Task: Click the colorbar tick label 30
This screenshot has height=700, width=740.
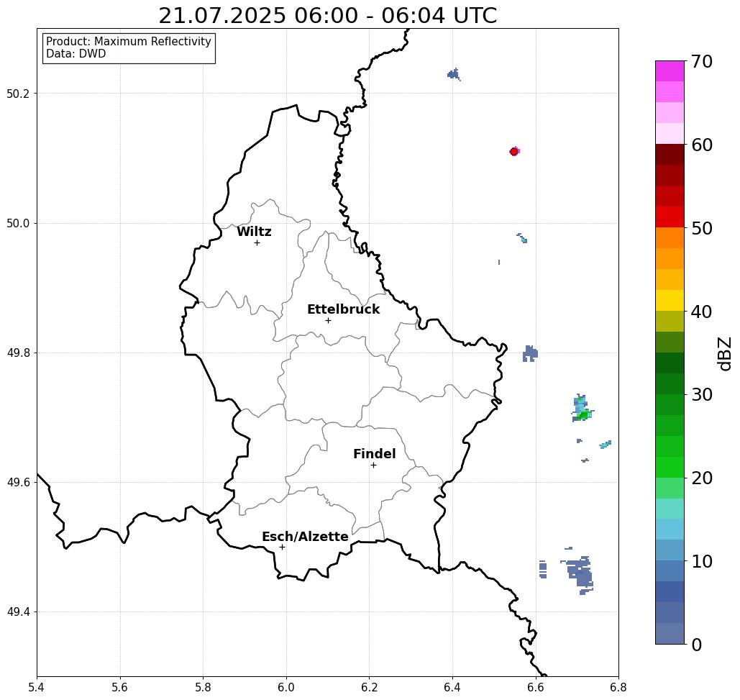Action: 702,395
